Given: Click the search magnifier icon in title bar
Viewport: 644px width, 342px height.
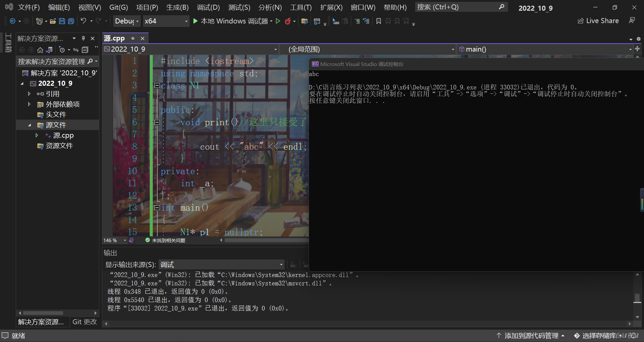Looking at the screenshot, I should pyautogui.click(x=501, y=7).
